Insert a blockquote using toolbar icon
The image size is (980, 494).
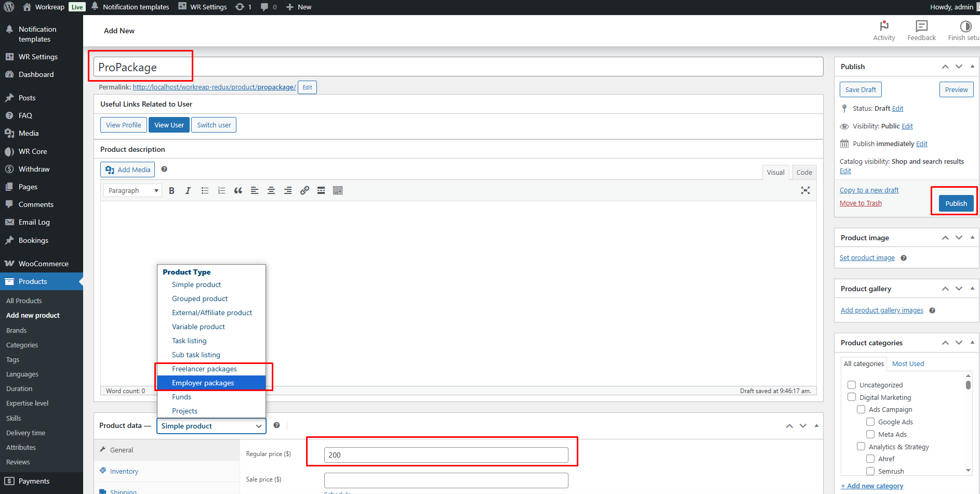[238, 191]
